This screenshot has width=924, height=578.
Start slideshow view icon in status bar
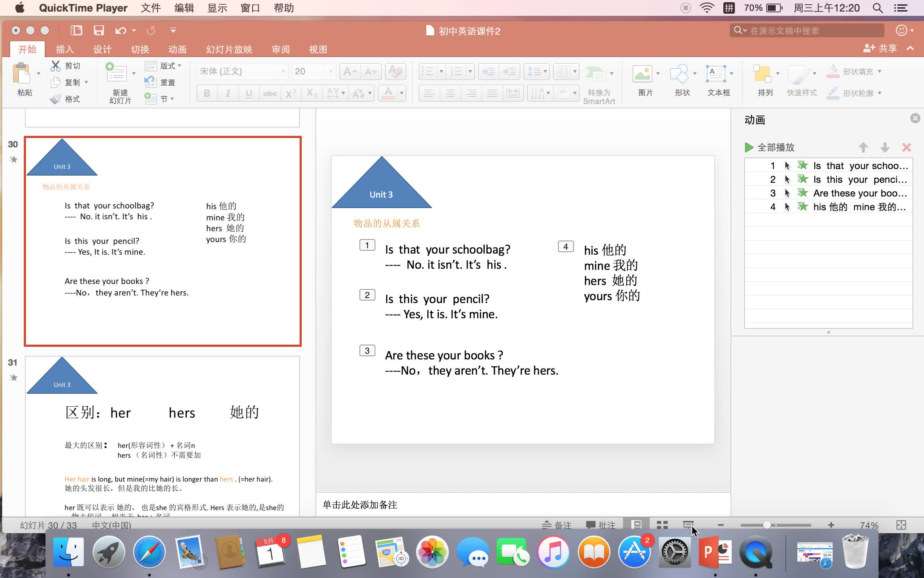click(x=688, y=525)
